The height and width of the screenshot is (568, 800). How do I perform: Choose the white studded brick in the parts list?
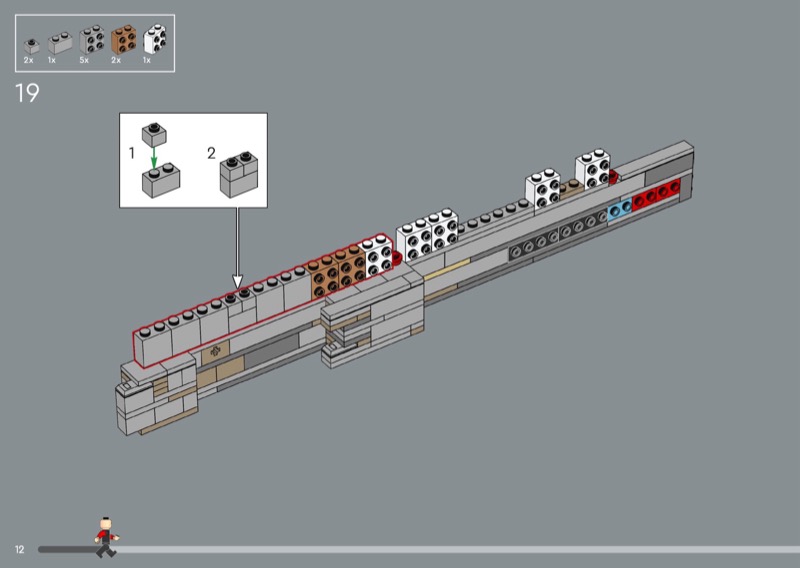[x=154, y=40]
